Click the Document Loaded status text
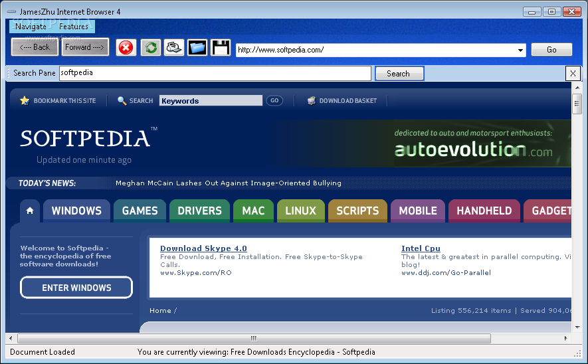 [43, 351]
